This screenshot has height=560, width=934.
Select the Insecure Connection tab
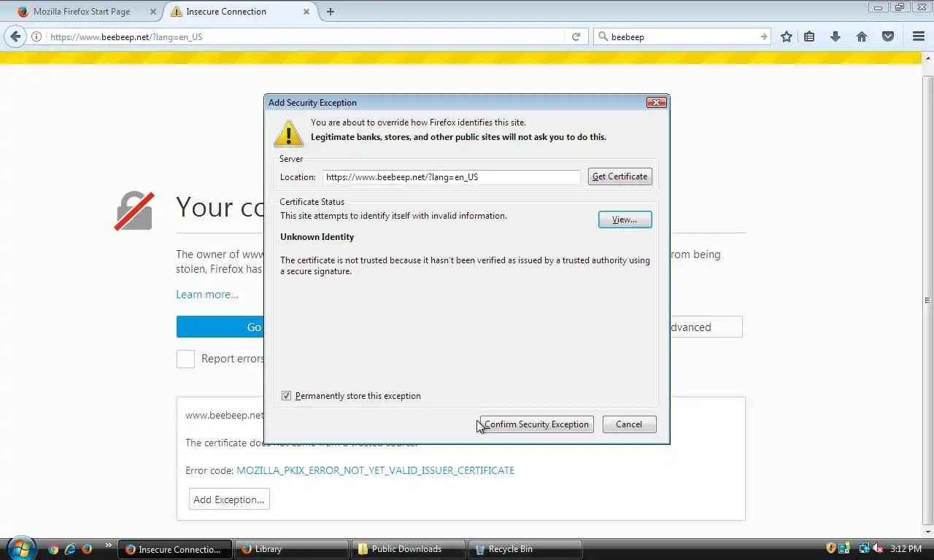pyautogui.click(x=241, y=12)
